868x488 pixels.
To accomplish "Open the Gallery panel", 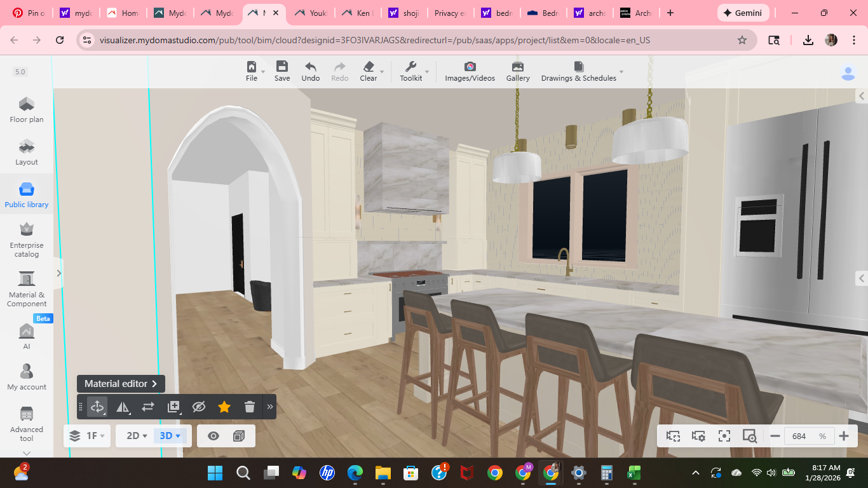I will pos(518,71).
